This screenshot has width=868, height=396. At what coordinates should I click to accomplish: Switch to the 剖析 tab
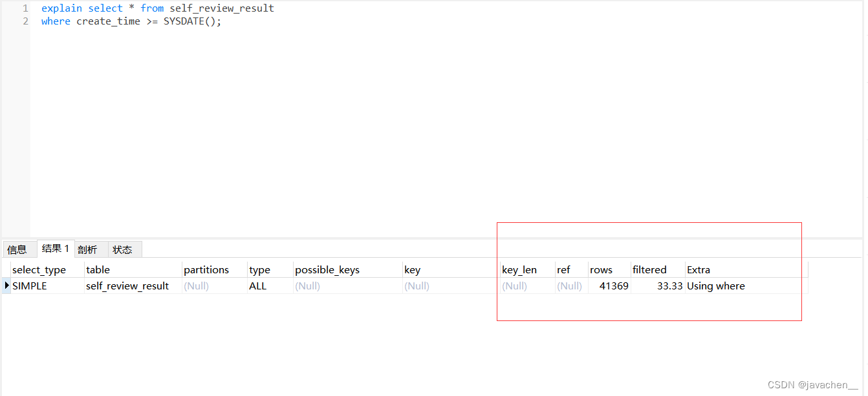[90, 249]
